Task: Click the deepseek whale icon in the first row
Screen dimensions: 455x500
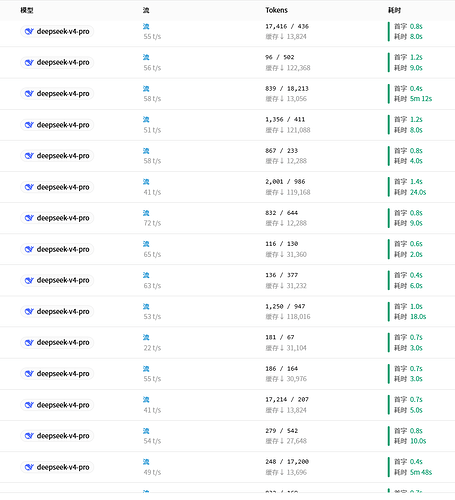Action: [x=29, y=31]
